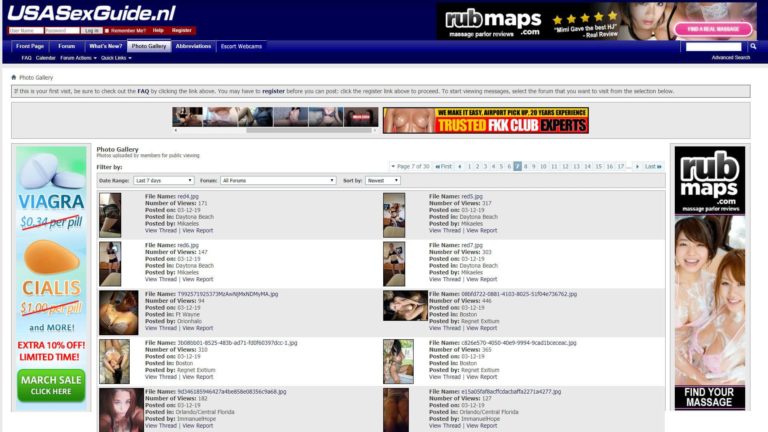Click the March Sale Click Here ad button
This screenshot has height=432, width=768.
51,385
